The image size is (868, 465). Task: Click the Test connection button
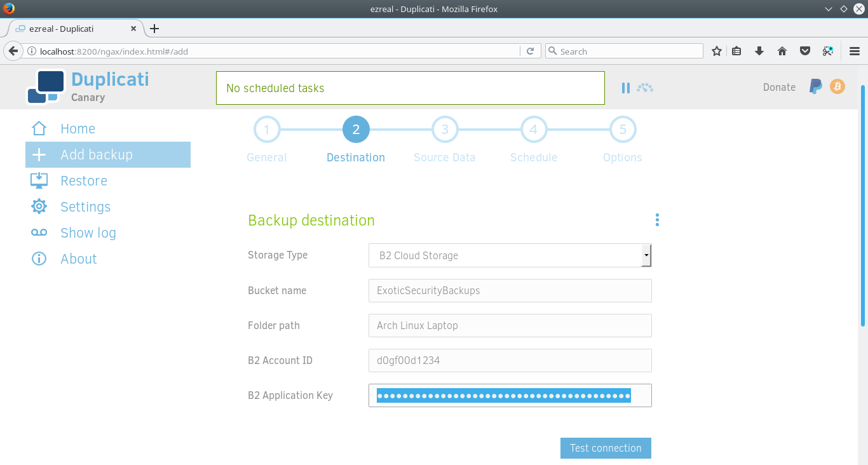click(x=606, y=448)
